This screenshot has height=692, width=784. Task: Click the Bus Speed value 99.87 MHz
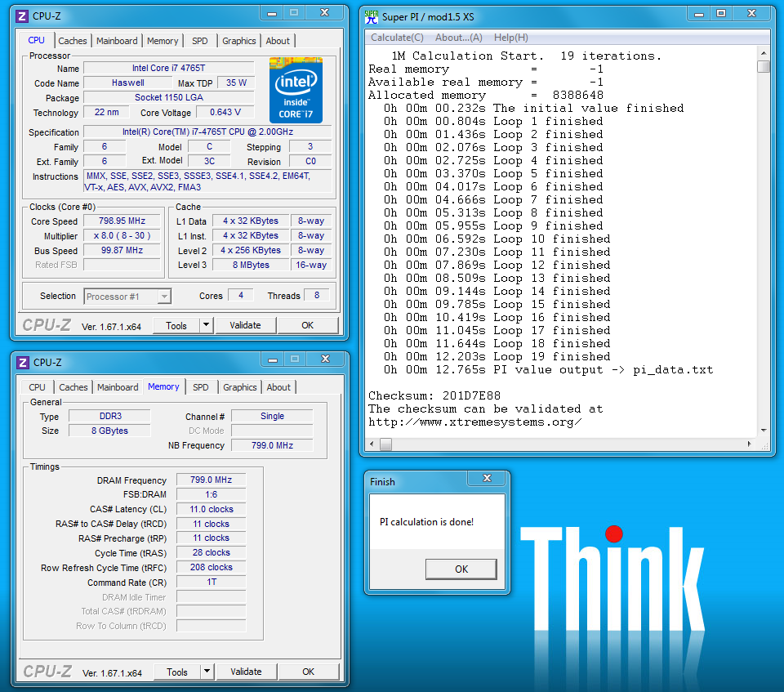click(x=122, y=250)
